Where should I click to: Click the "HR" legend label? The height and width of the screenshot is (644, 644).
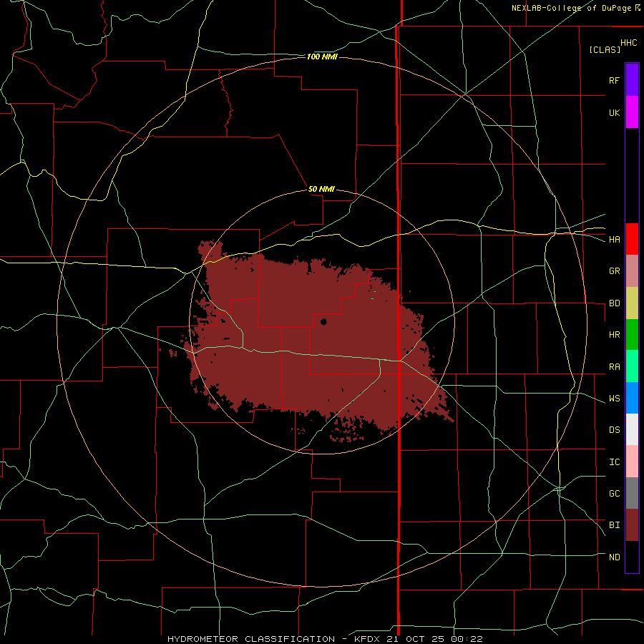point(614,335)
